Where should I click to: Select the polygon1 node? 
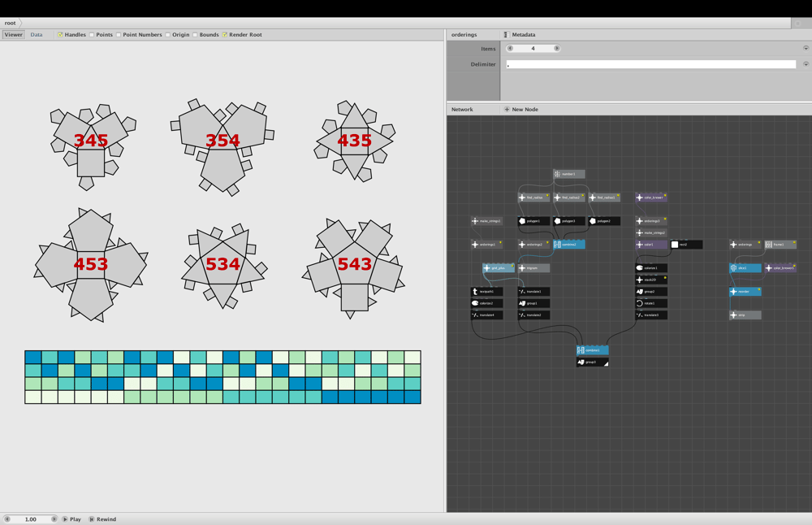point(533,221)
